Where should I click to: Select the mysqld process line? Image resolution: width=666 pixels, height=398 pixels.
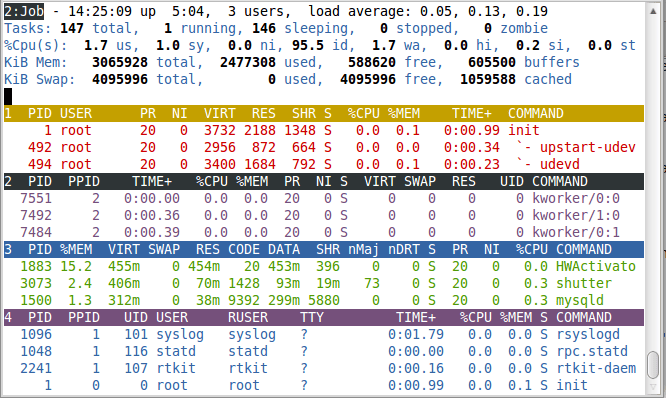point(324,300)
